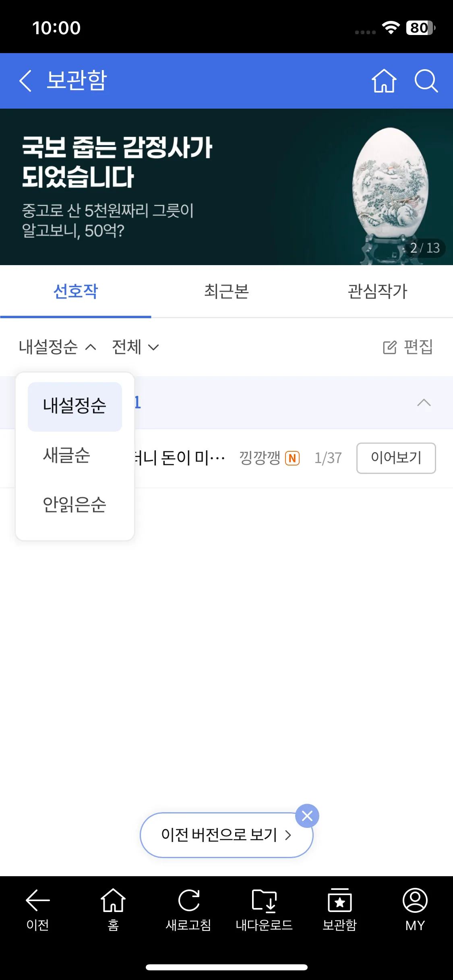This screenshot has width=453, height=980.
Task: Collapse the 내설정순 sort dropdown
Action: click(58, 347)
